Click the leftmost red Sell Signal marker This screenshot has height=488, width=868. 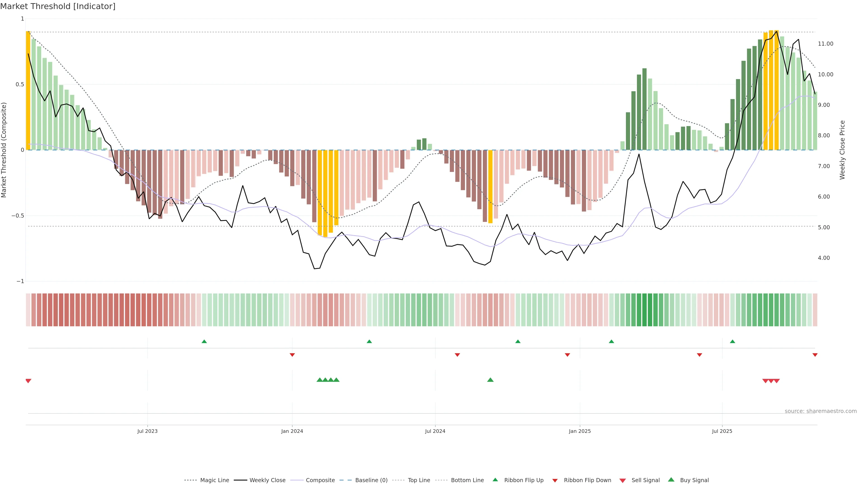click(28, 381)
